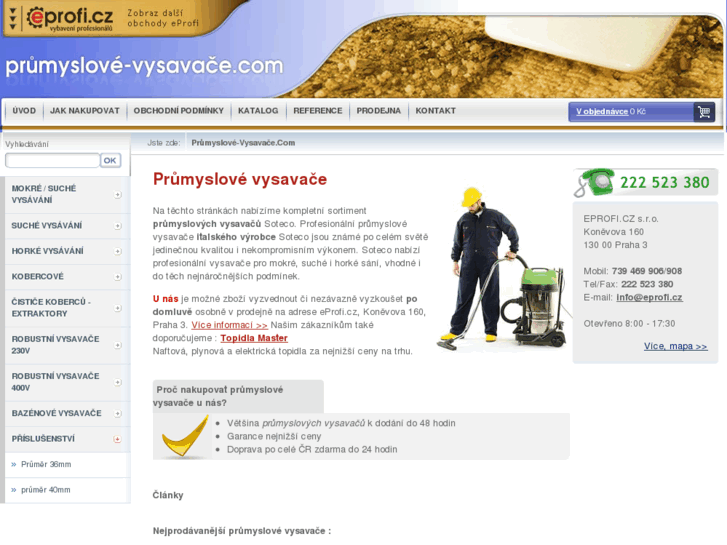The height and width of the screenshot is (545, 727).
Task: Click the green telephone icon
Action: (594, 182)
